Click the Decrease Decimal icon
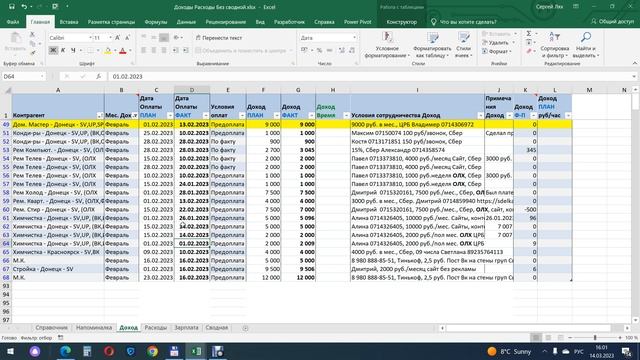This screenshot has width=640, height=360. pos(351,50)
